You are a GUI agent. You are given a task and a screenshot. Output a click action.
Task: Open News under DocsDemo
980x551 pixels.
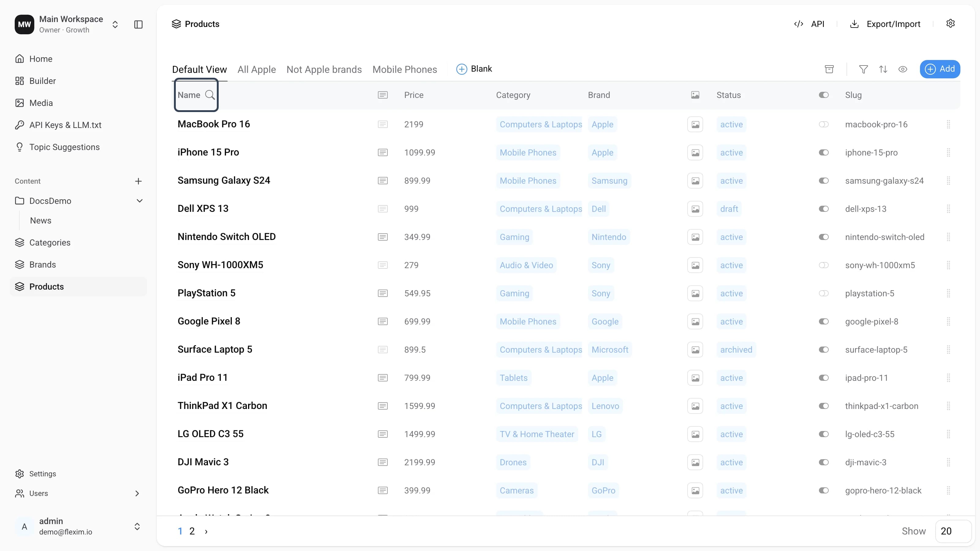(x=41, y=220)
